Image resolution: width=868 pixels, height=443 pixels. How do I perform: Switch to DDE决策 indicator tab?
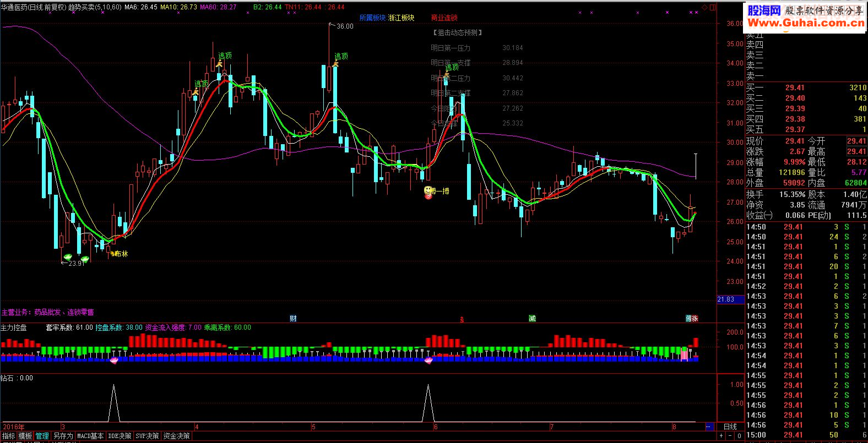coord(120,436)
